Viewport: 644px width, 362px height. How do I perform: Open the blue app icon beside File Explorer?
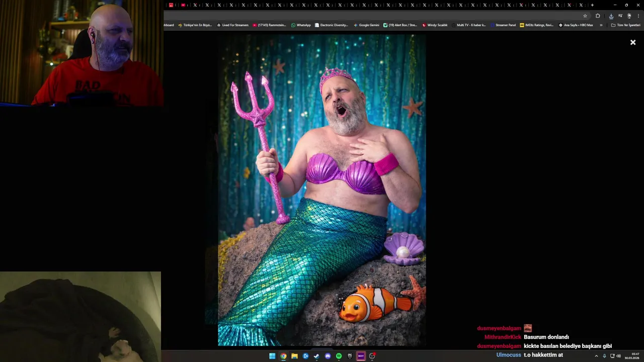(x=305, y=356)
